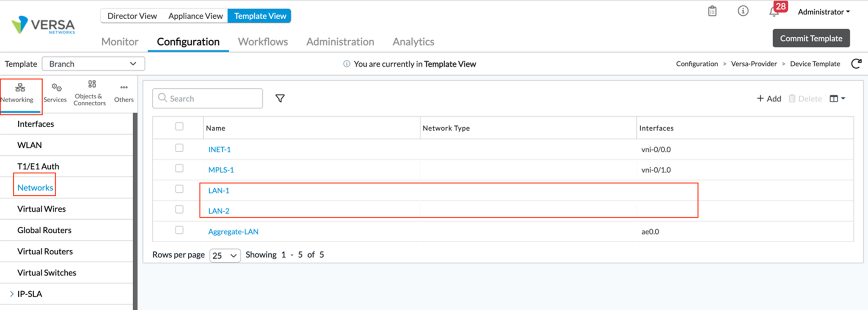The width and height of the screenshot is (868, 310).
Task: Open the Template Branch dropdown
Action: pos(93,64)
